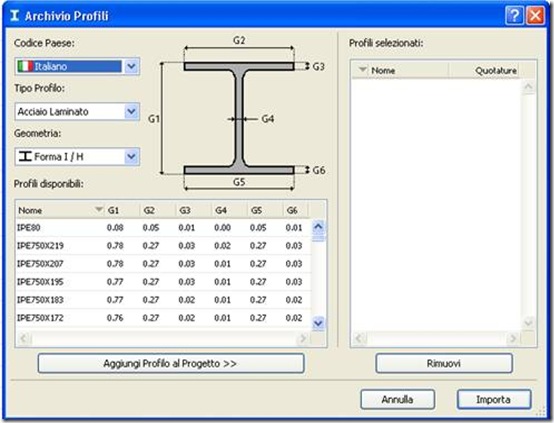554x423 pixels.
Task: Select the IPE80 profile row
Action: pos(163,228)
